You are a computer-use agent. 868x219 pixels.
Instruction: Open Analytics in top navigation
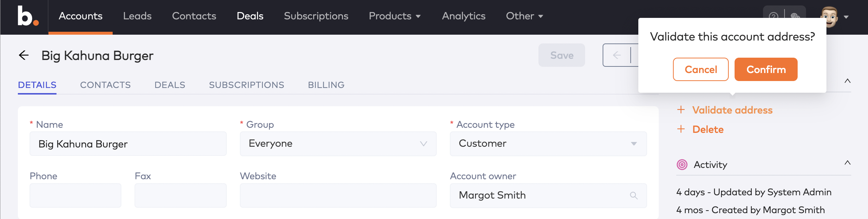464,16
